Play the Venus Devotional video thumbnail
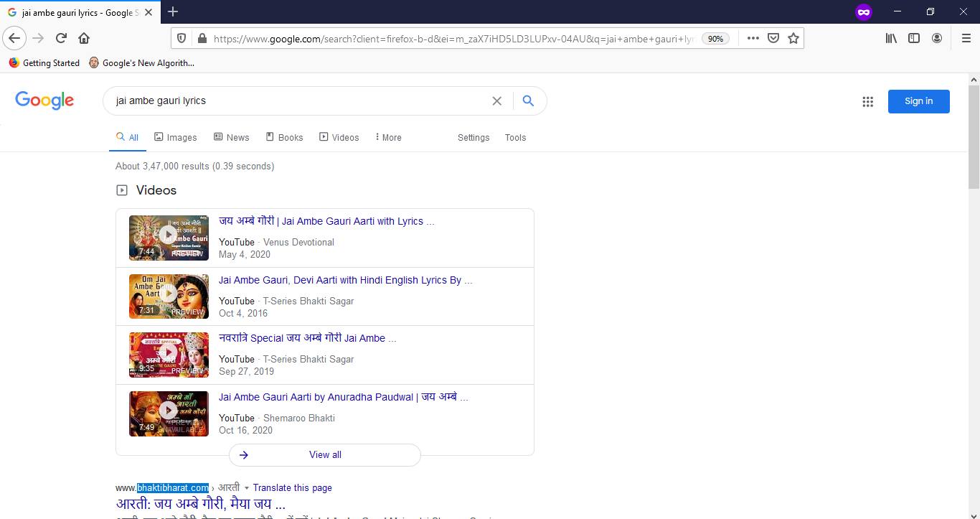The image size is (980, 519). (x=169, y=237)
